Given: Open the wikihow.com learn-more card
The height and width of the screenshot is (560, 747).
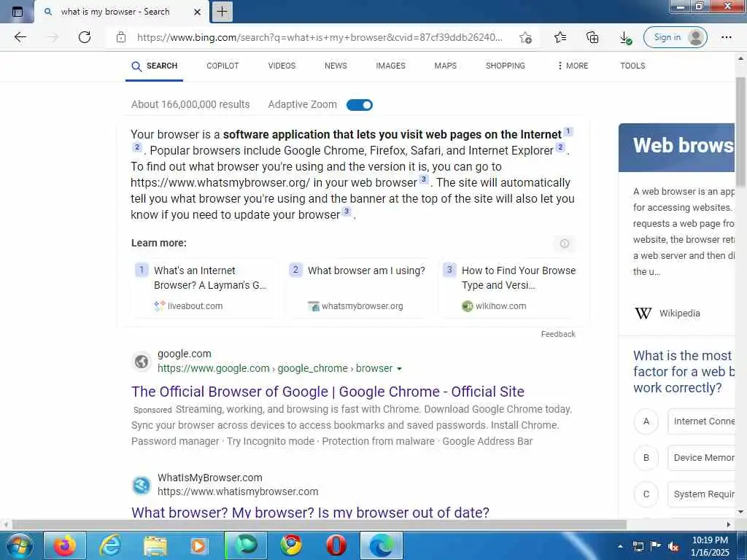Looking at the screenshot, I should 508,288.
